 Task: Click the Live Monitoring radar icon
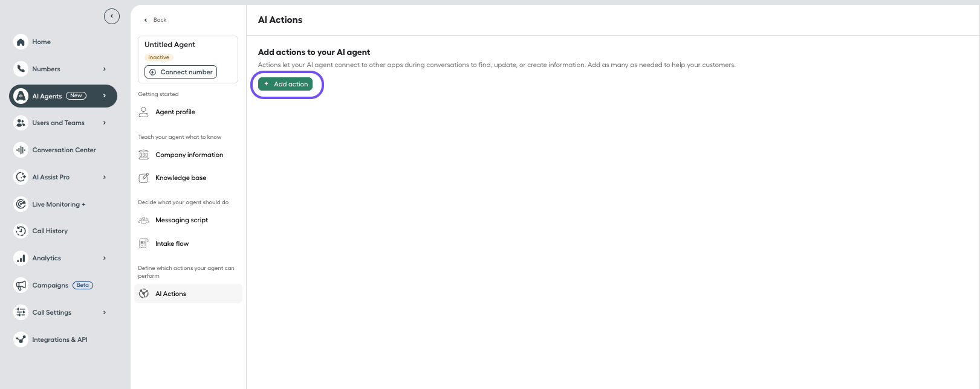pyautogui.click(x=21, y=204)
